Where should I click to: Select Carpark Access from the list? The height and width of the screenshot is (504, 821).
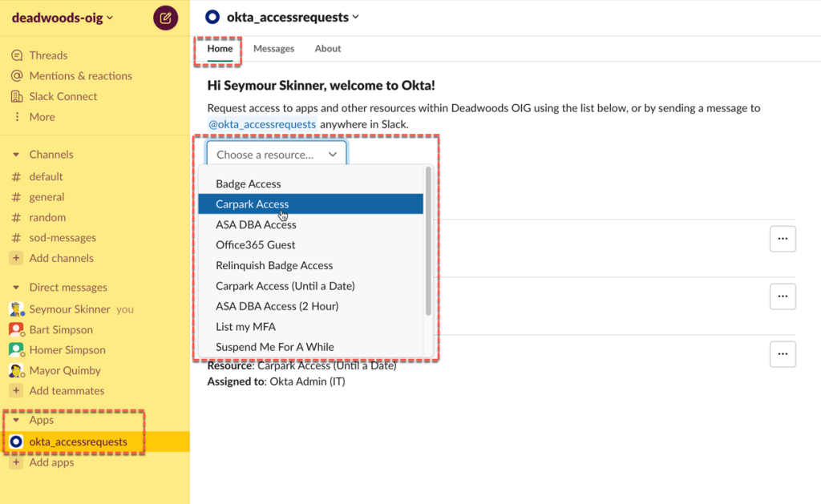tap(310, 204)
